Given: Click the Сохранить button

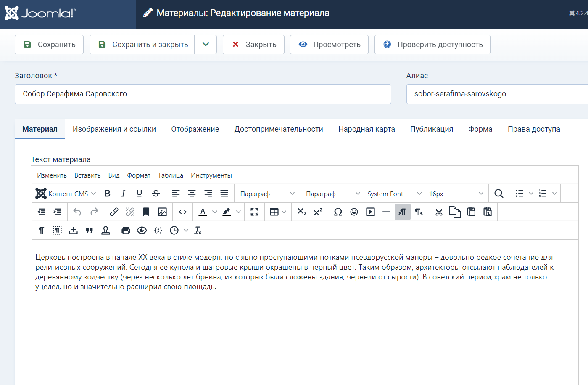Looking at the screenshot, I should pos(49,45).
